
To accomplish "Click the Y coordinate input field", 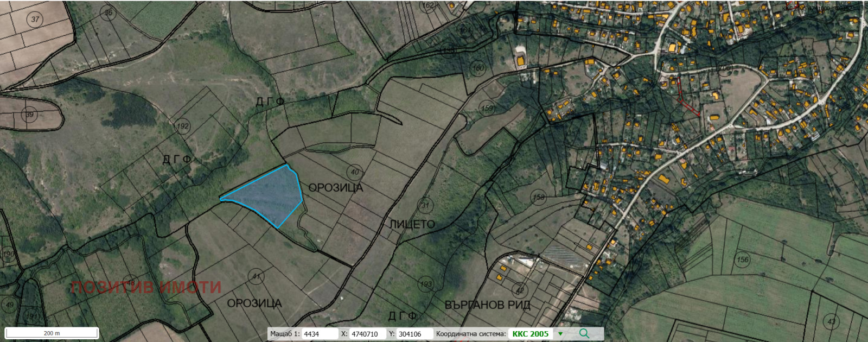I will click(414, 334).
